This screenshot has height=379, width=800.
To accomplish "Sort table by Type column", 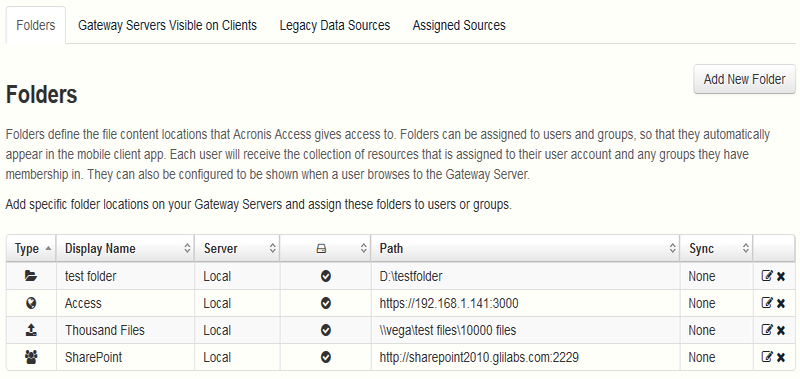I will pyautogui.click(x=31, y=248).
